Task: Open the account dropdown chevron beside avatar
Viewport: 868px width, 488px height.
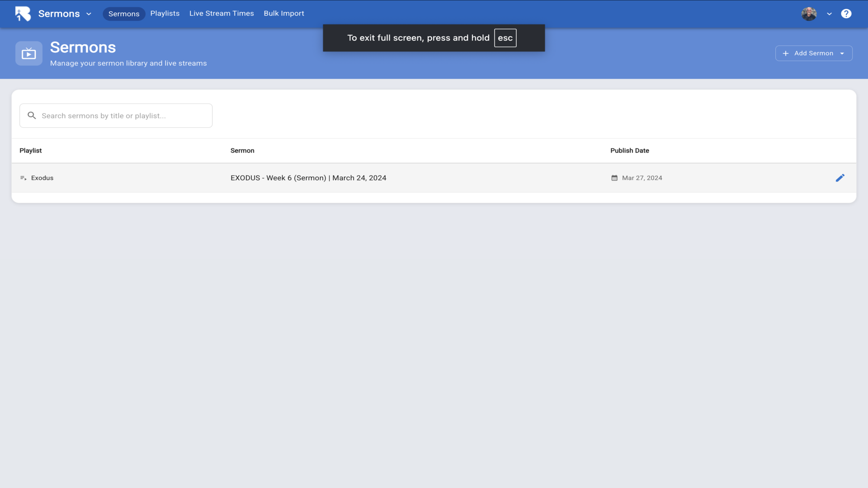Action: [x=830, y=14]
